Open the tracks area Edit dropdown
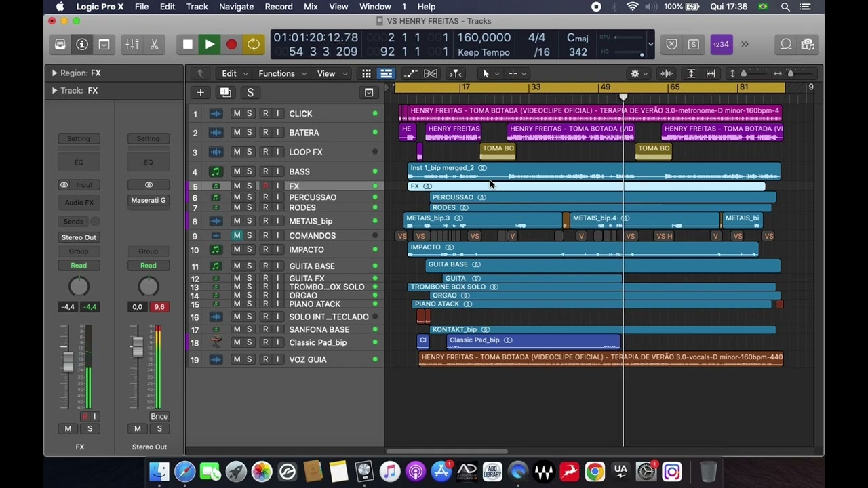 235,73
